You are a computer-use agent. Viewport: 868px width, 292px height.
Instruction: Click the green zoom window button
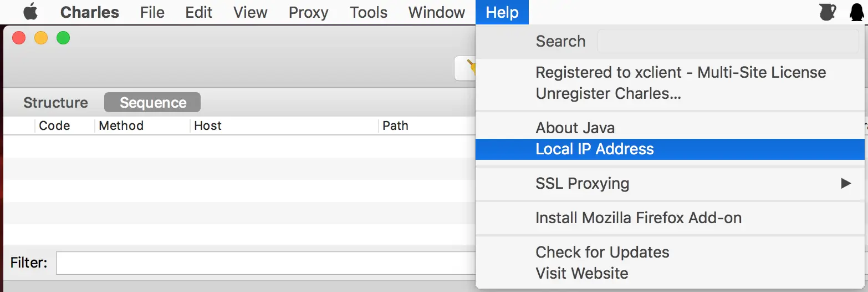[63, 38]
